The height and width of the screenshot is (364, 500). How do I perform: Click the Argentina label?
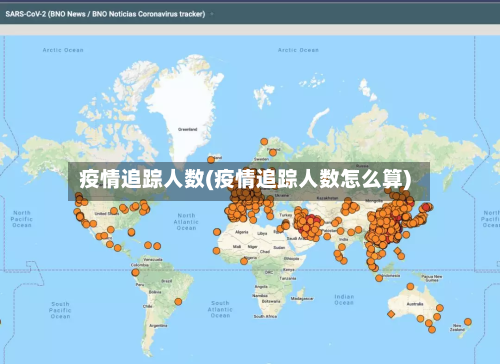click(x=158, y=325)
